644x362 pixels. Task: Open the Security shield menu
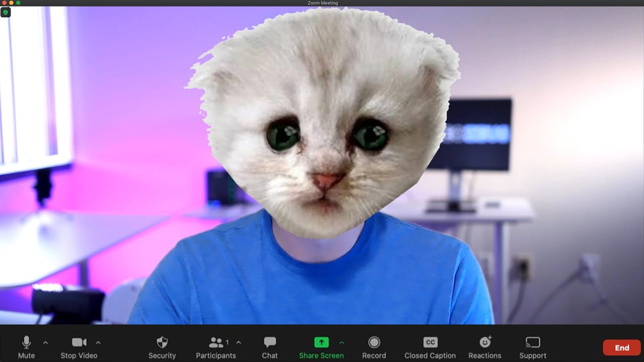(162, 347)
